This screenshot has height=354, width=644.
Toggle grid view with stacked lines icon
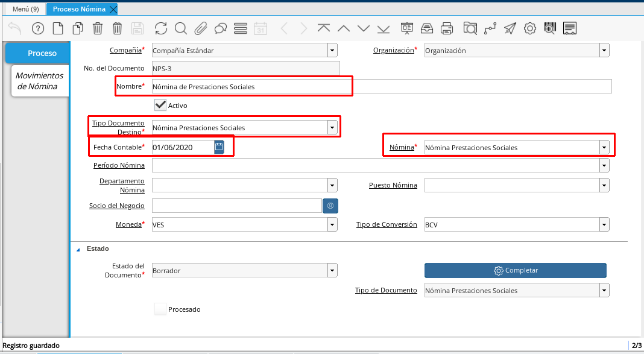pyautogui.click(x=240, y=28)
